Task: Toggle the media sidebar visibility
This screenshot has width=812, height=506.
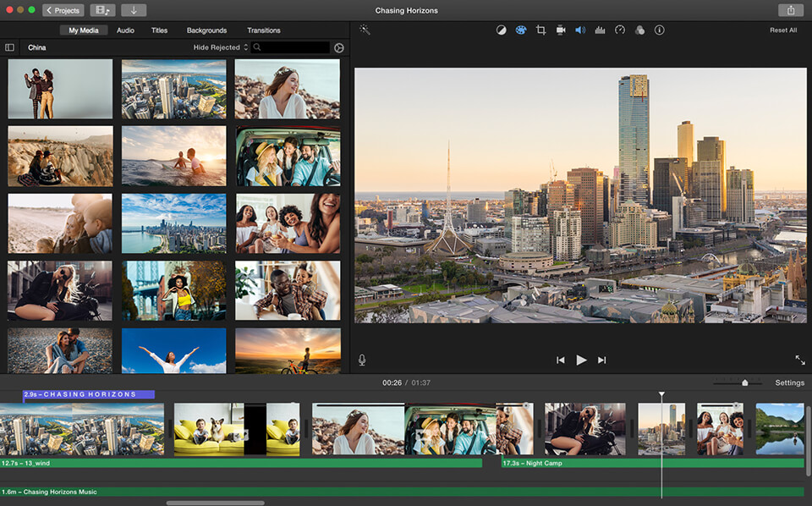Action: (9, 47)
